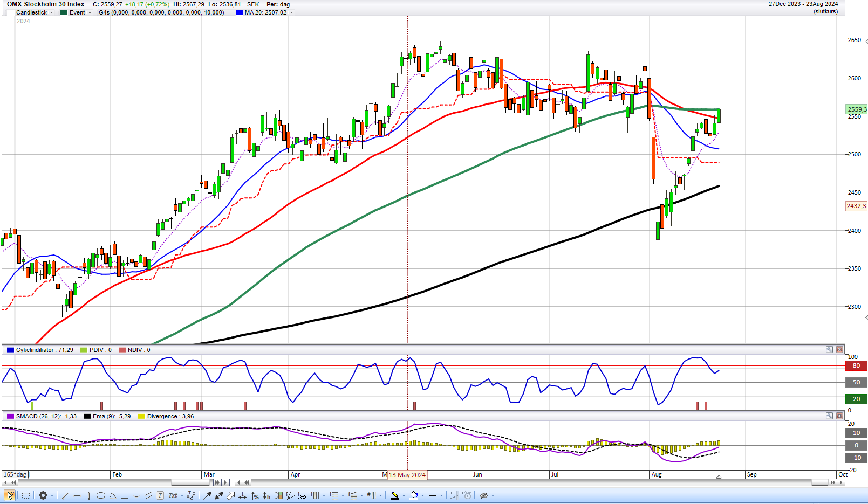Select the Fibonacci slanted retracement tool
The width and height of the screenshot is (868, 504).
tap(353, 495)
